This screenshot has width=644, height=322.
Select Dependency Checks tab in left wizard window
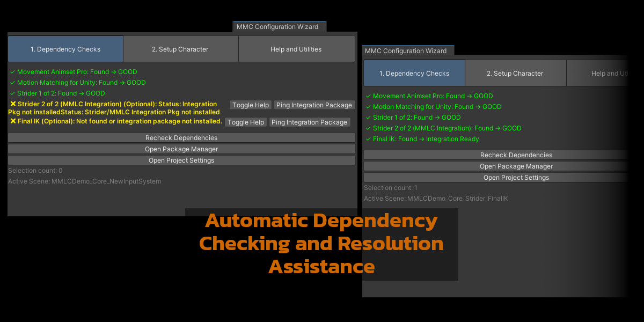pyautogui.click(x=65, y=49)
